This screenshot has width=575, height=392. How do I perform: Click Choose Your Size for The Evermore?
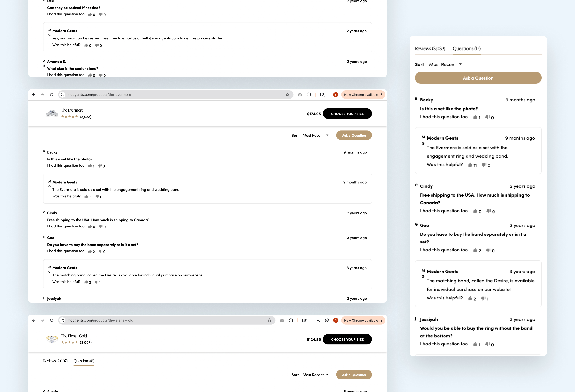(347, 114)
